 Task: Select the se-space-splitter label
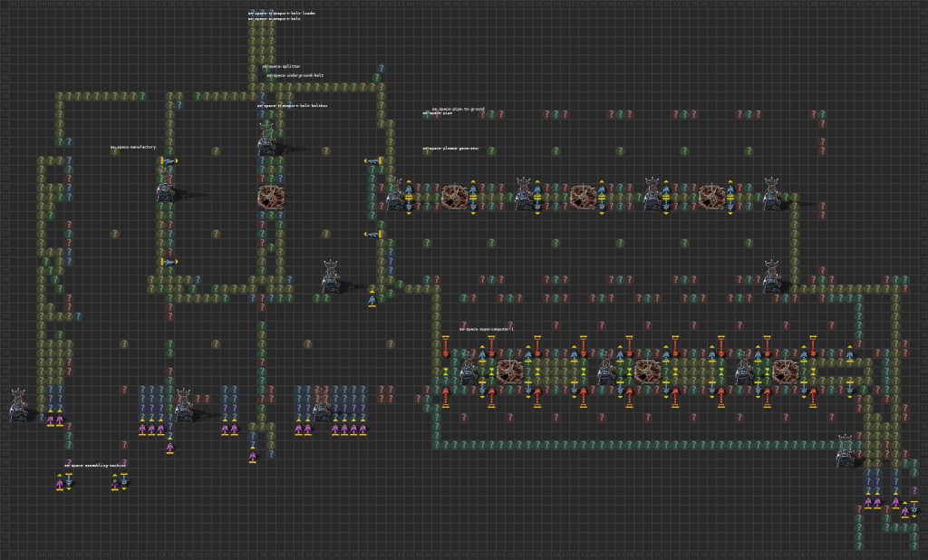(x=281, y=66)
